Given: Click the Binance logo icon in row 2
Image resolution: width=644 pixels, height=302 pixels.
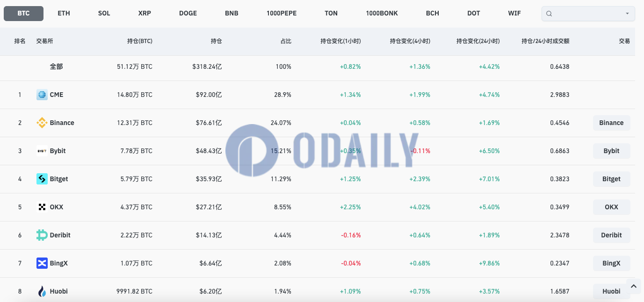Looking at the screenshot, I should tap(42, 123).
